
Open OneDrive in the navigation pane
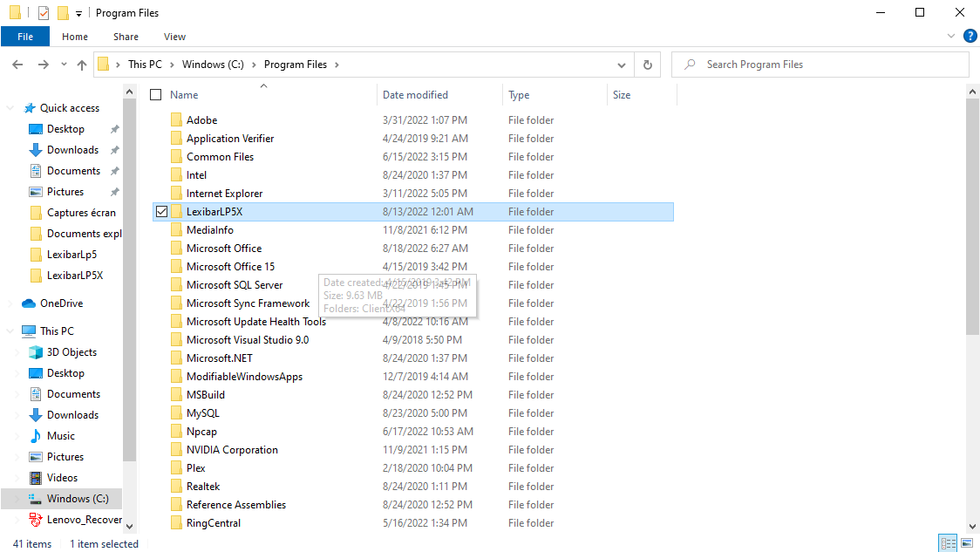tap(61, 303)
